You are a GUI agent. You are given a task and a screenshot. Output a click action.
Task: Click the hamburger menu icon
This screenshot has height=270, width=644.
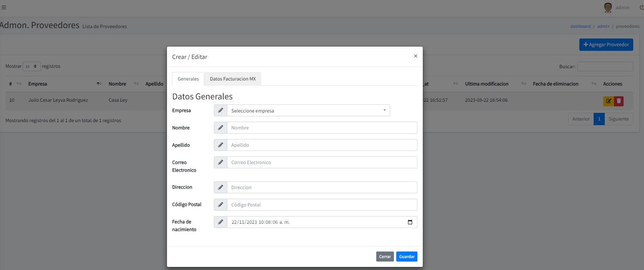[4, 7]
